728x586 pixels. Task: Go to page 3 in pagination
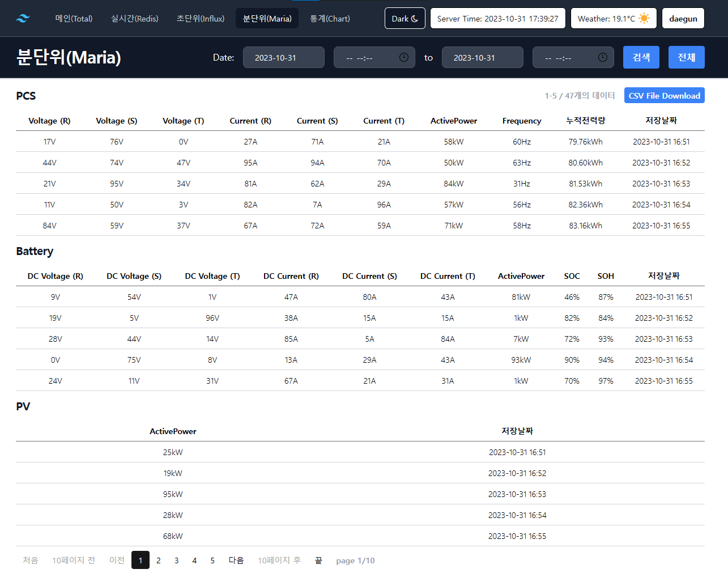176,560
